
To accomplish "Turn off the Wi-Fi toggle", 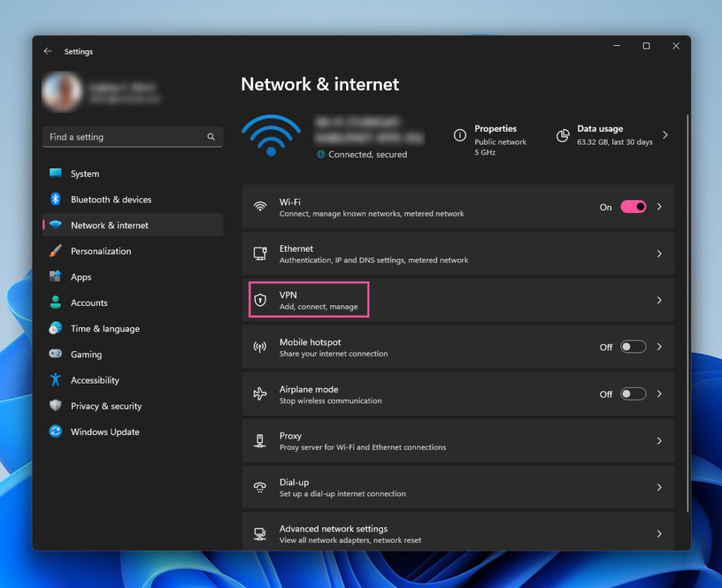I will point(632,207).
